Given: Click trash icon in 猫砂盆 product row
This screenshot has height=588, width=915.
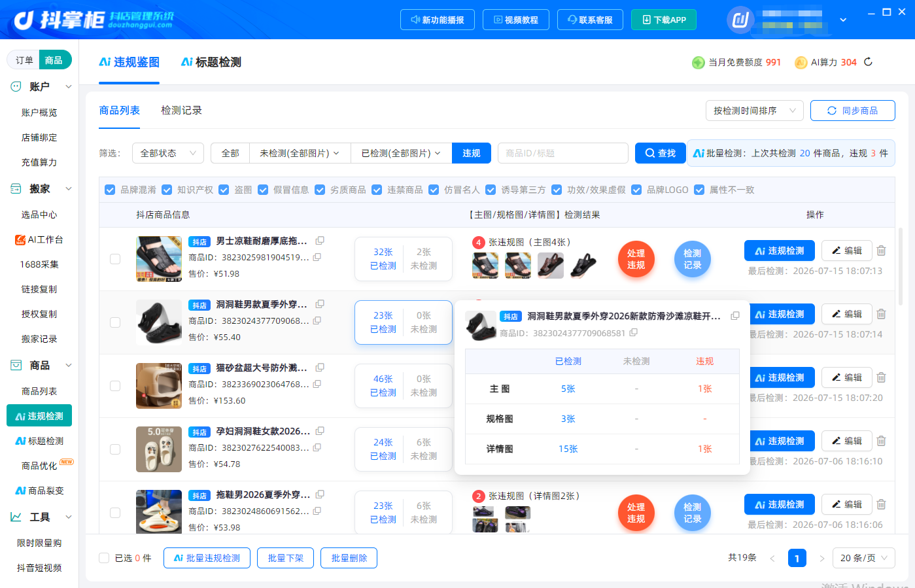Looking at the screenshot, I should 881,377.
